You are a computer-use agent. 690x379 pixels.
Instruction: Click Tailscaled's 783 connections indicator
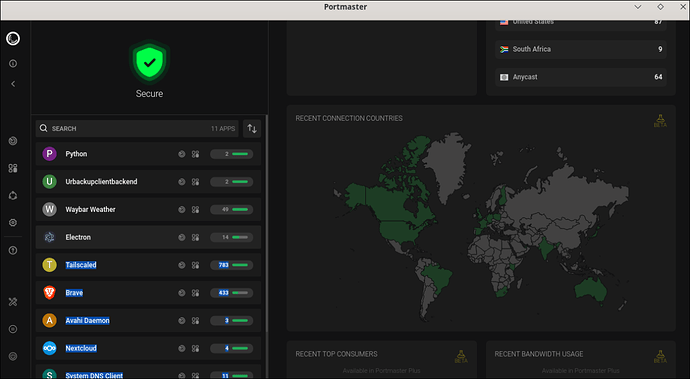(231, 265)
